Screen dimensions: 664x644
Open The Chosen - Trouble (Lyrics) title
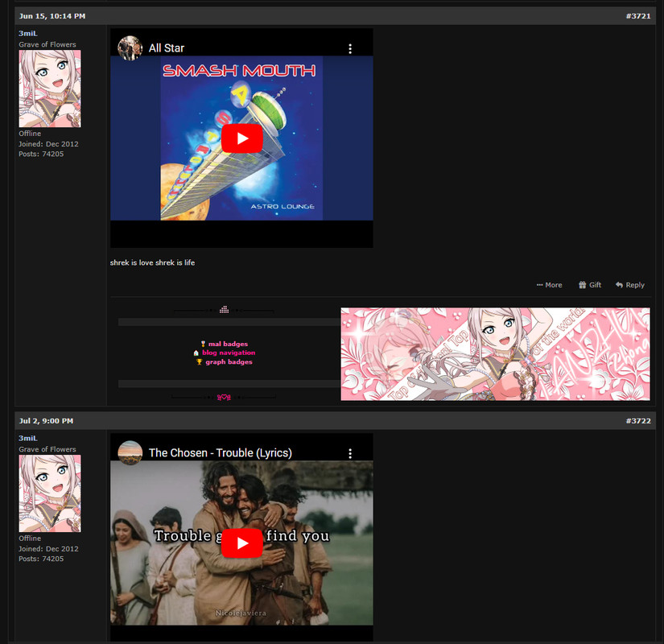pyautogui.click(x=221, y=453)
